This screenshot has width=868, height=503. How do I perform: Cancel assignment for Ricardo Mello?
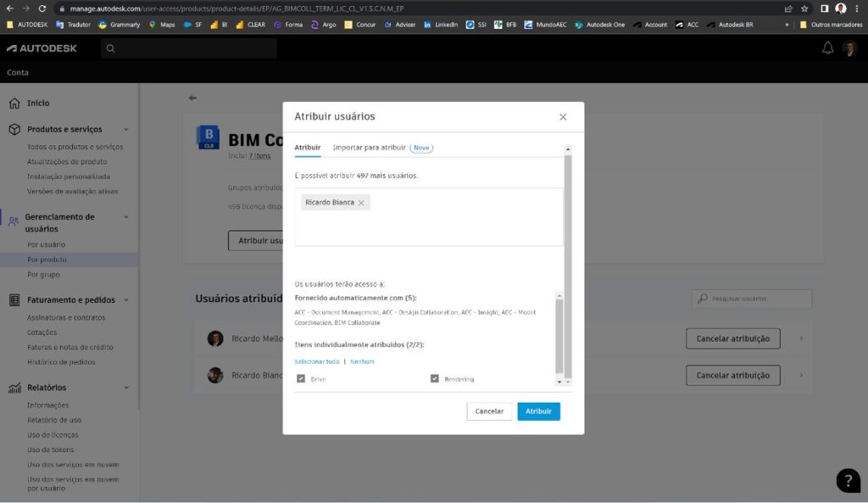733,338
